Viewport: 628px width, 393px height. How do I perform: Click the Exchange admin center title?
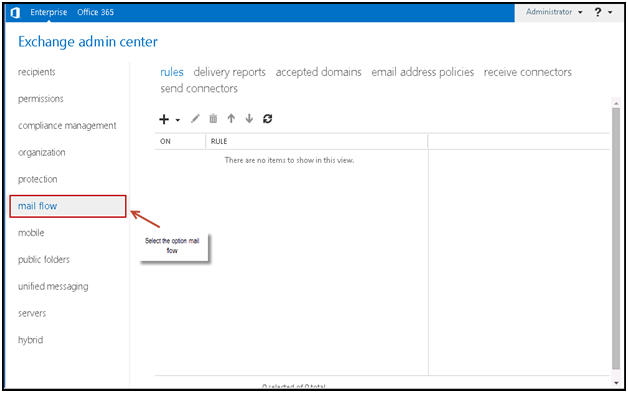(88, 42)
